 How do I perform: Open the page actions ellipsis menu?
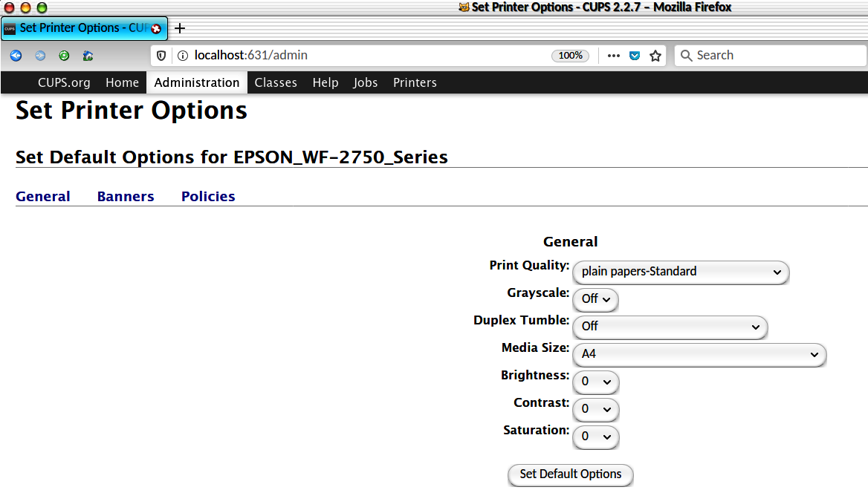click(613, 55)
